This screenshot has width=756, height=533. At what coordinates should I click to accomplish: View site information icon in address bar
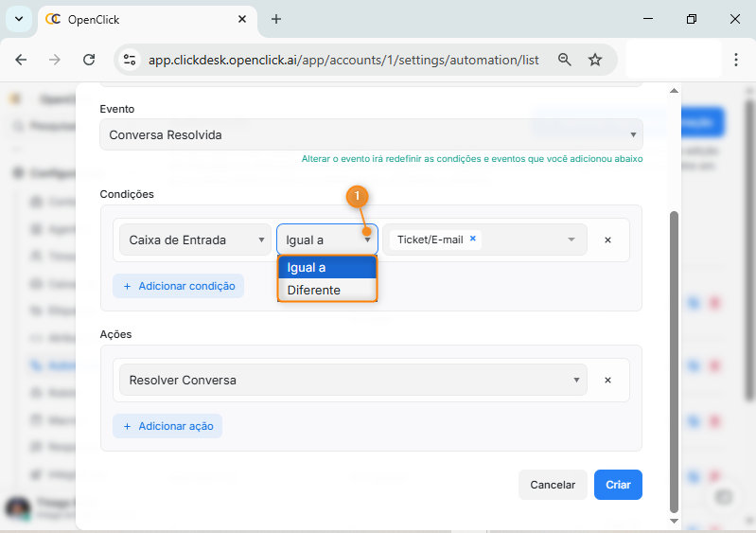click(x=130, y=60)
